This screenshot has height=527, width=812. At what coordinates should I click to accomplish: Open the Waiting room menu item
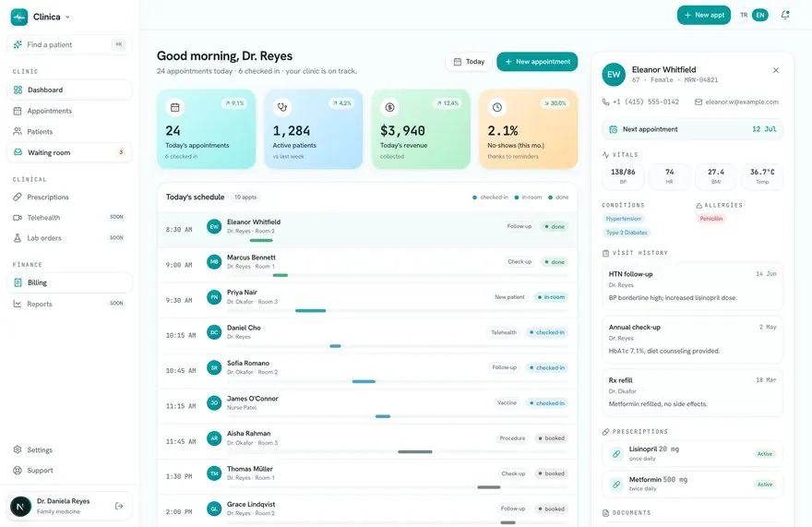point(69,152)
